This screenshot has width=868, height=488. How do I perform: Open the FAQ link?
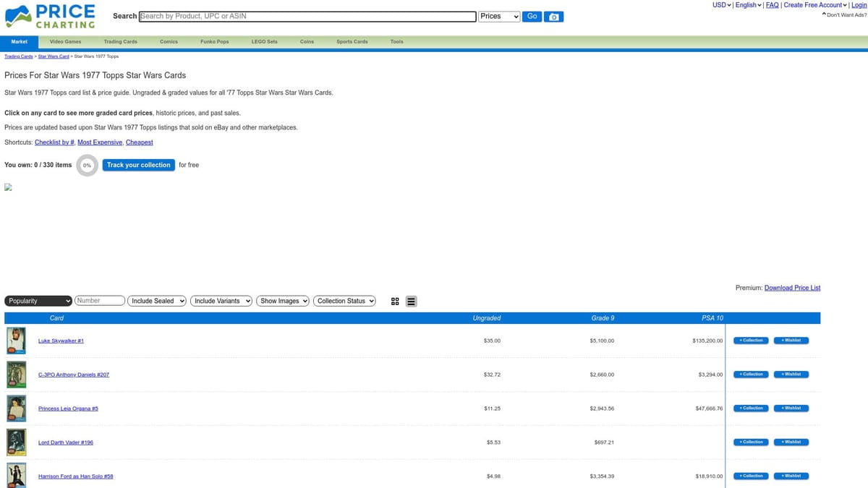tap(772, 5)
